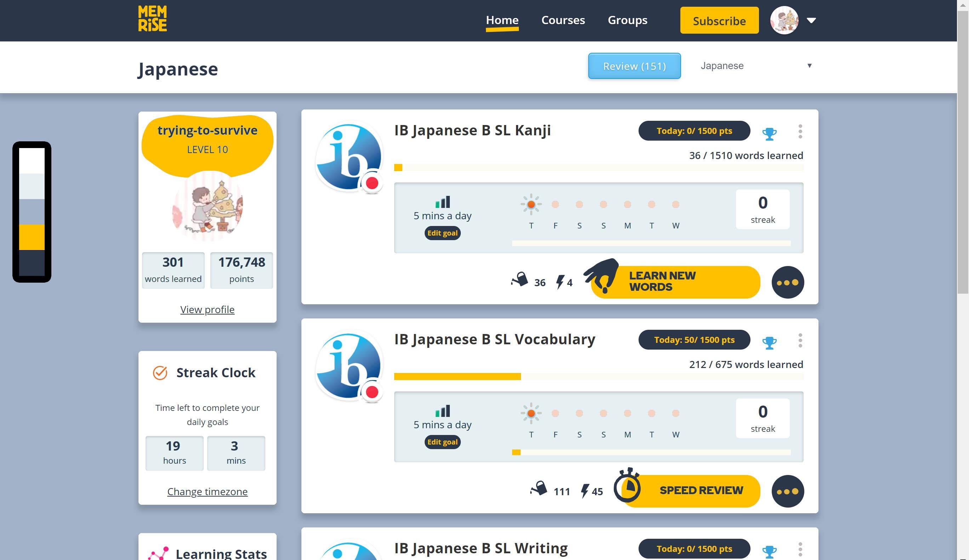
Task: Open IB Japanese B SL Vocabulary title
Action: point(494,339)
